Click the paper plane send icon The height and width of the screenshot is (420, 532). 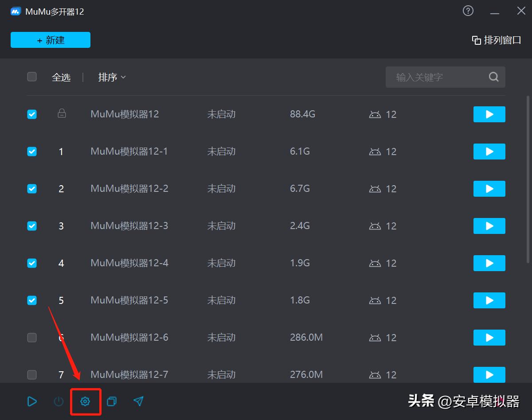138,401
